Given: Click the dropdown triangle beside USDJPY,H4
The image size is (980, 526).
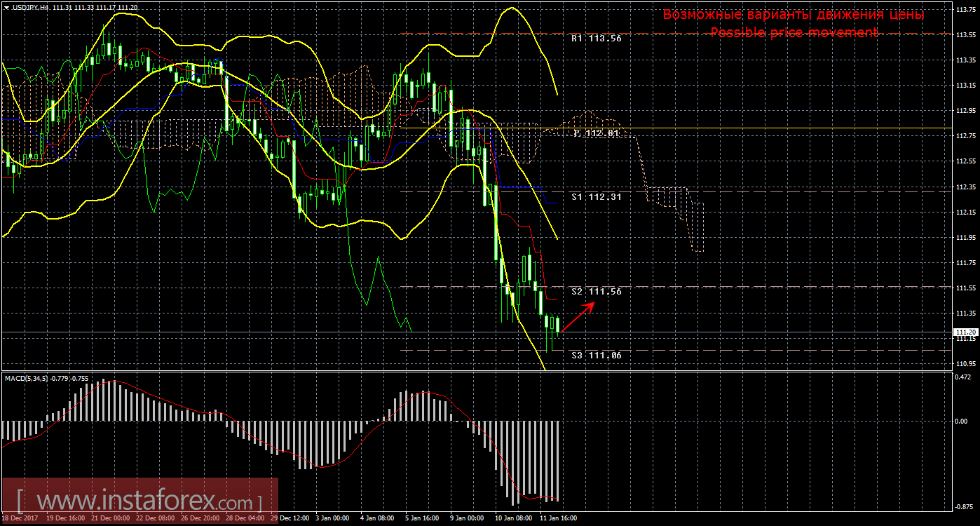Looking at the screenshot, I should coord(6,7).
